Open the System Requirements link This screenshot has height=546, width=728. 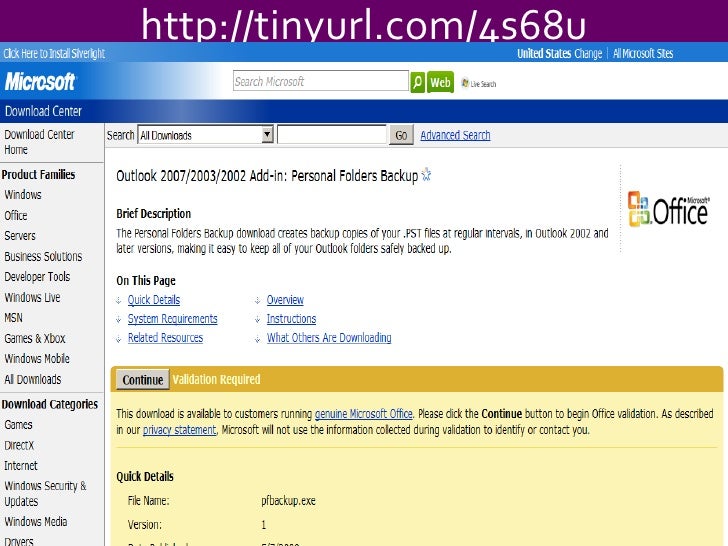coord(172,319)
